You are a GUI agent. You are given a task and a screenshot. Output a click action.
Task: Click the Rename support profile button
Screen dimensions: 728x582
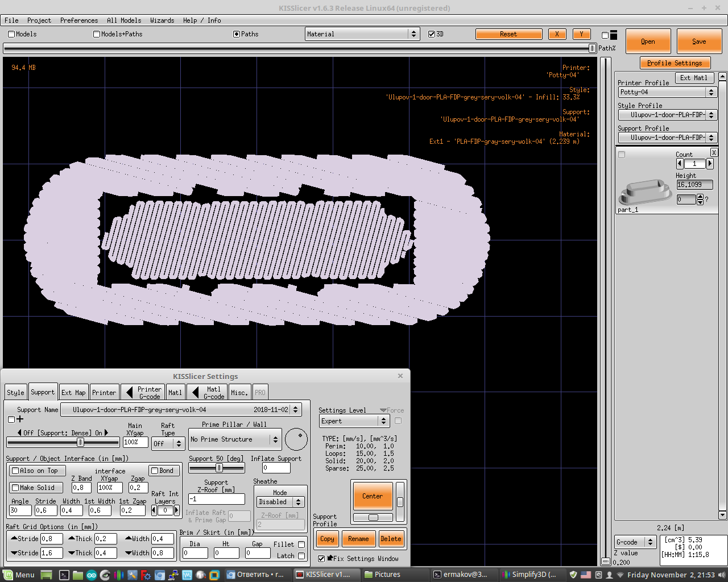coord(358,539)
